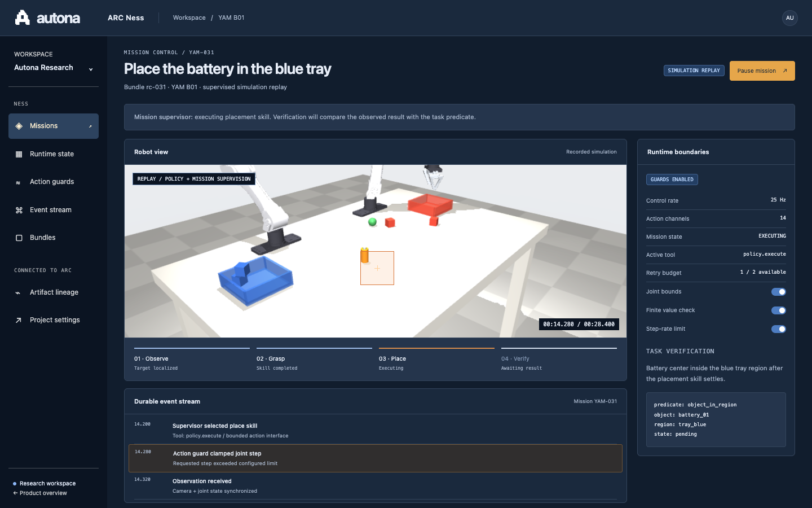Click the Project settings arrow icon
The width and height of the screenshot is (812, 508).
18,320
